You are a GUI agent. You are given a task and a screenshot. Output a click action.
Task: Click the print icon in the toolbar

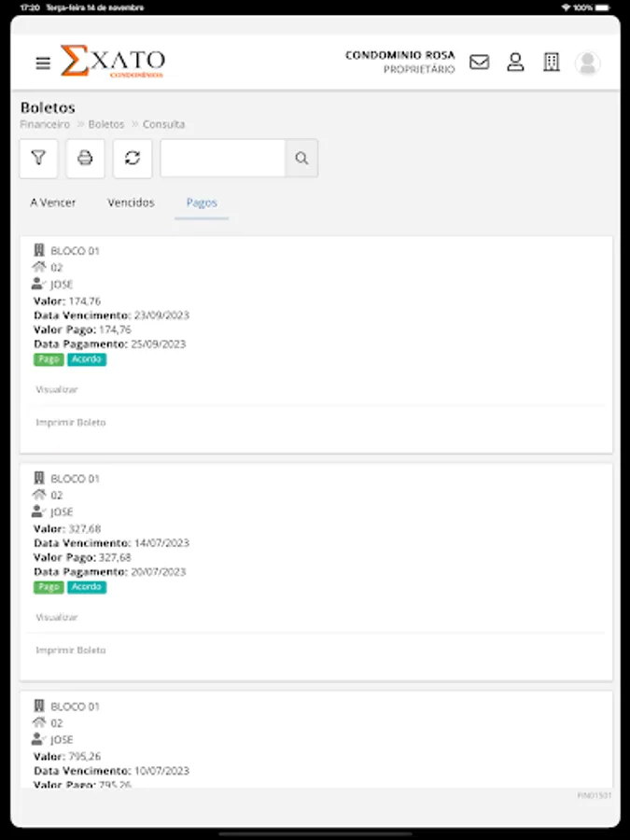[85, 159]
